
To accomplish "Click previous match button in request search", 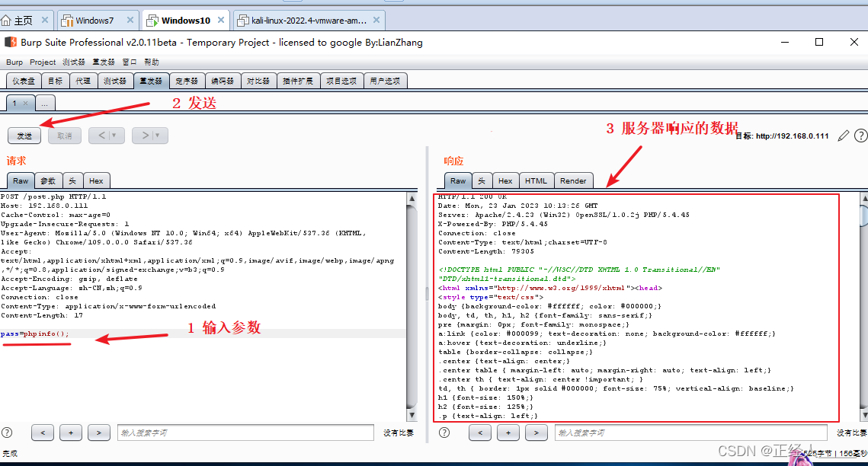I will point(43,432).
